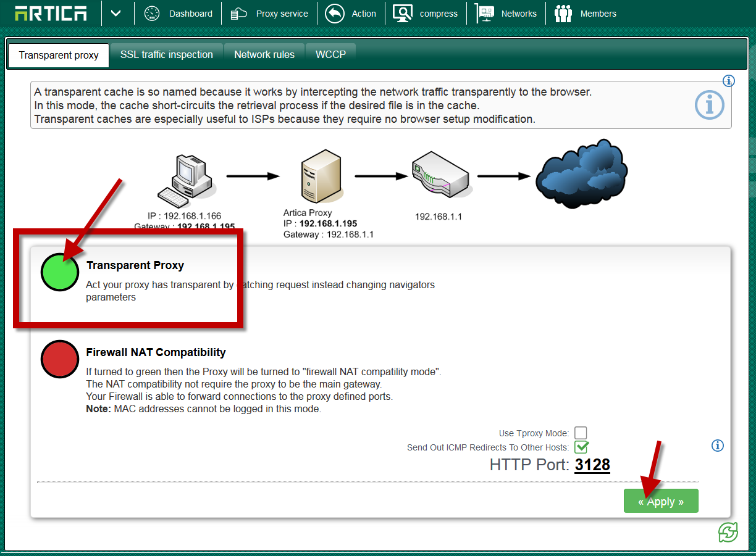The width and height of the screenshot is (756, 556).
Task: Open the Members menu
Action: 598,14
